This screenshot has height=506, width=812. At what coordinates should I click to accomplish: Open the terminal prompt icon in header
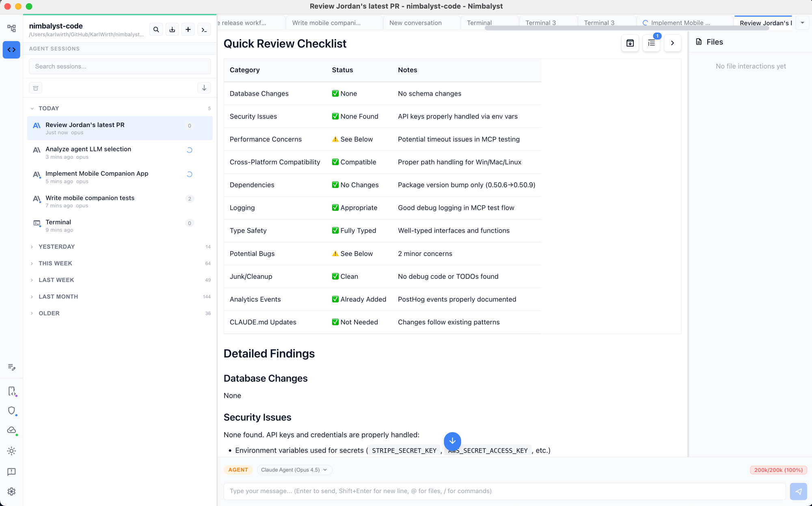(204, 30)
